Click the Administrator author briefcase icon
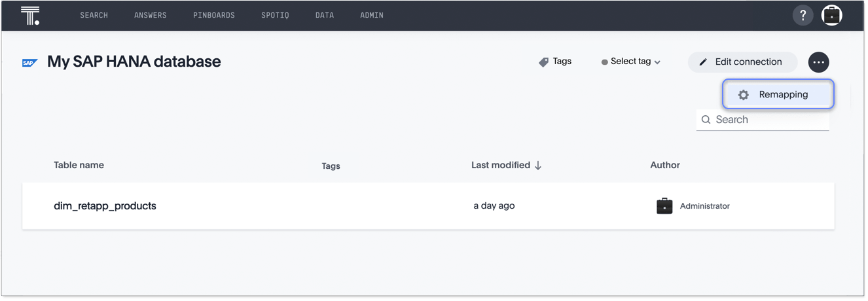868x301 pixels. (664, 206)
